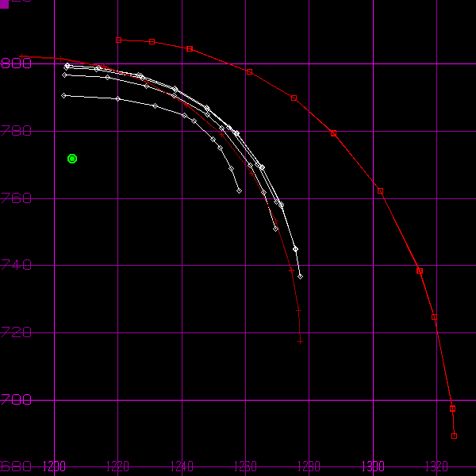Select last diamond on lowest white curve

(239, 190)
